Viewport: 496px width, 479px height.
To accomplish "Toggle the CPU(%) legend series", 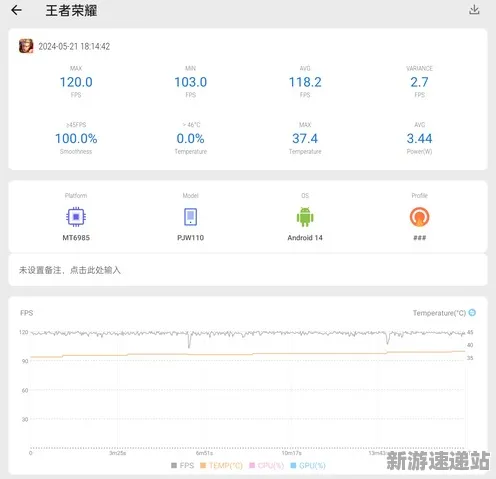I will coord(267,465).
